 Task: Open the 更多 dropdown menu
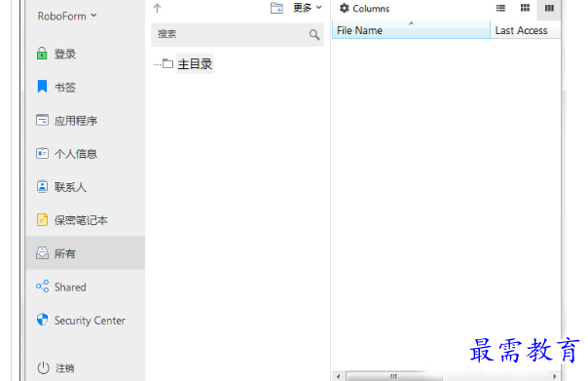(x=307, y=8)
